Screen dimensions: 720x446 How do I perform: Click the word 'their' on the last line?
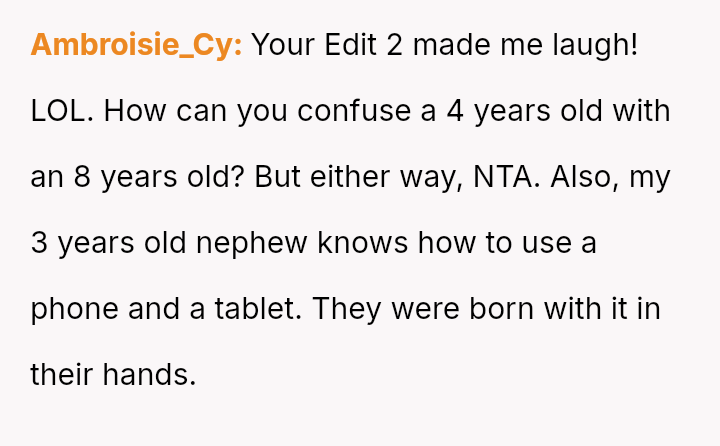[62, 375]
